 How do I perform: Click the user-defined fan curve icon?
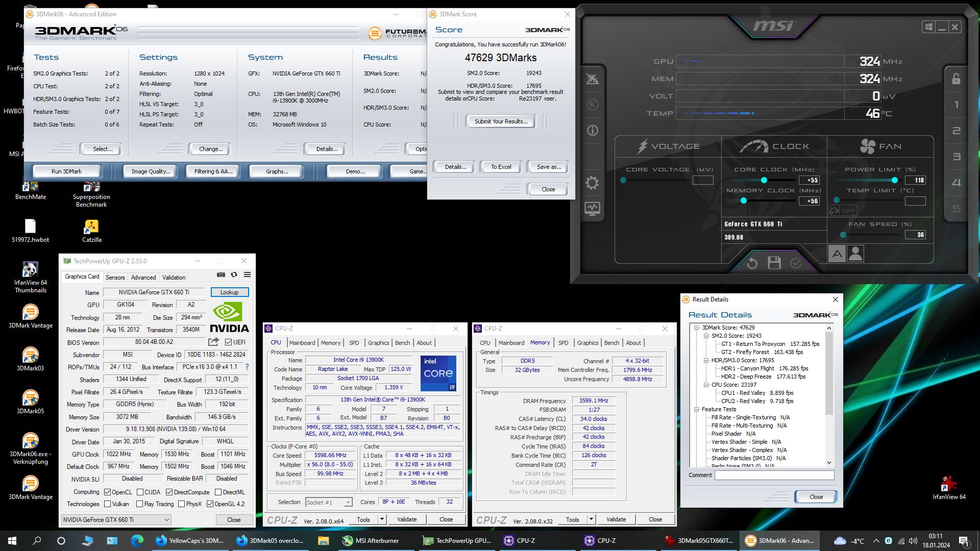click(855, 254)
